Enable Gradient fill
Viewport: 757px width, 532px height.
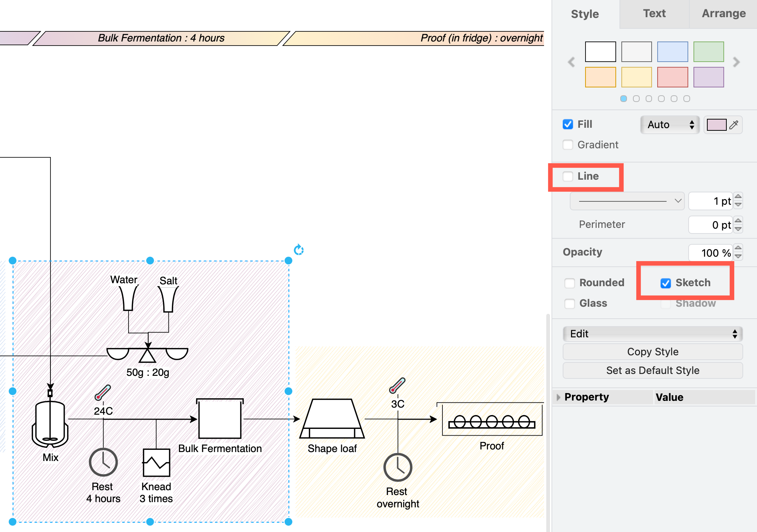[568, 145]
